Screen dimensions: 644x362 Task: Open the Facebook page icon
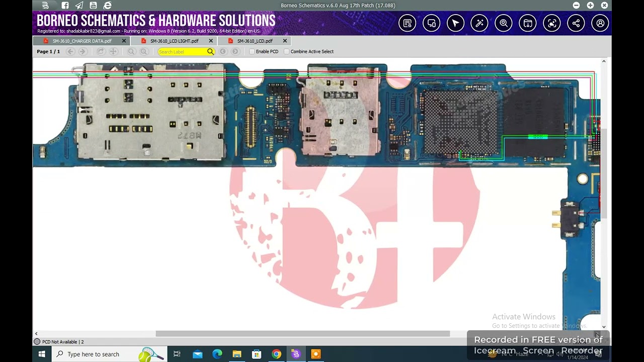click(x=65, y=6)
